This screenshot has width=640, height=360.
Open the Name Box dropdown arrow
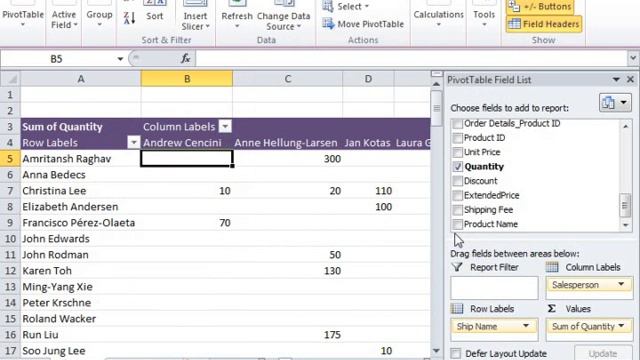pos(120,59)
